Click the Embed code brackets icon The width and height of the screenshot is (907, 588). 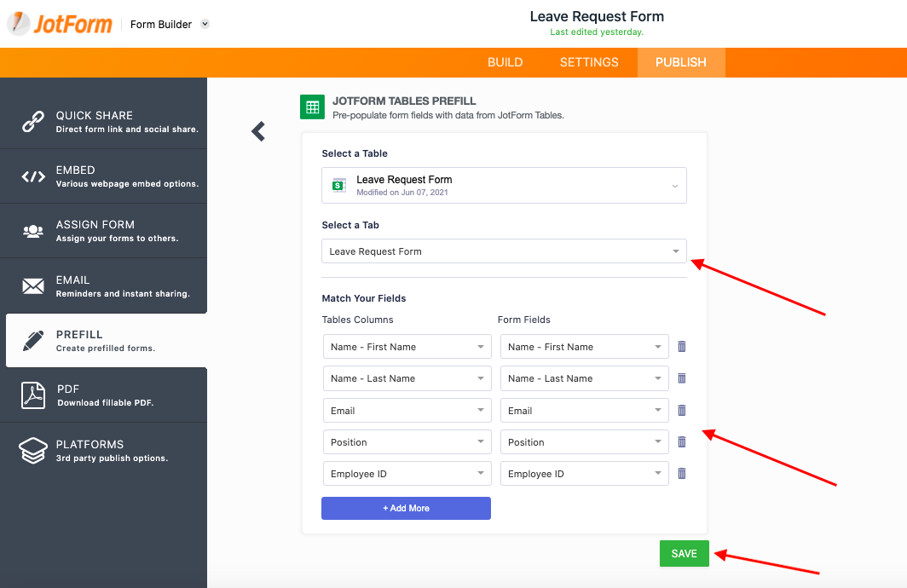tap(33, 176)
